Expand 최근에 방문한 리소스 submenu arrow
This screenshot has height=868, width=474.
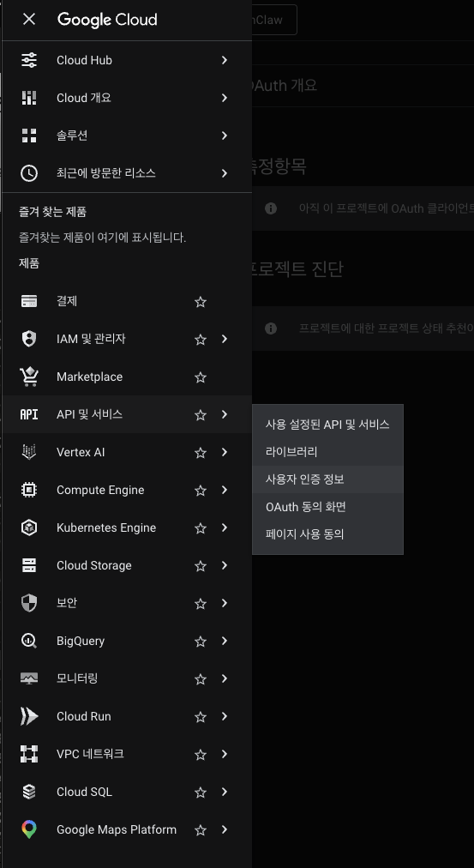coord(224,172)
